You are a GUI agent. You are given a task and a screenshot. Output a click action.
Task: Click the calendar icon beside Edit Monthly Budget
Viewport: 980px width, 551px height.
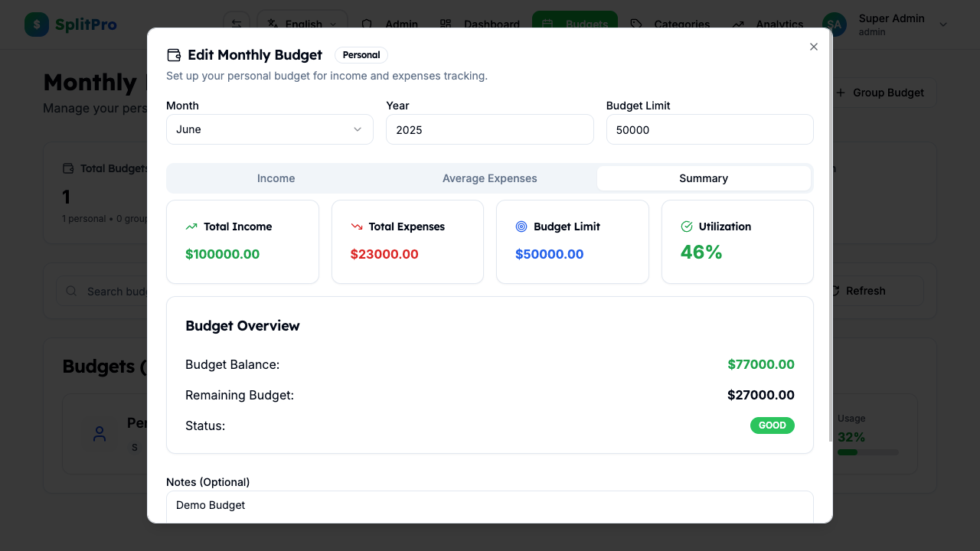(x=174, y=54)
